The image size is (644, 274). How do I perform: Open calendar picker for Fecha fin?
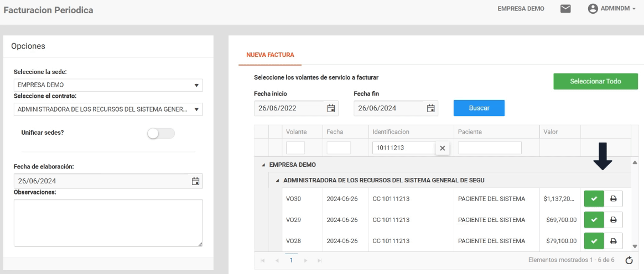click(430, 108)
